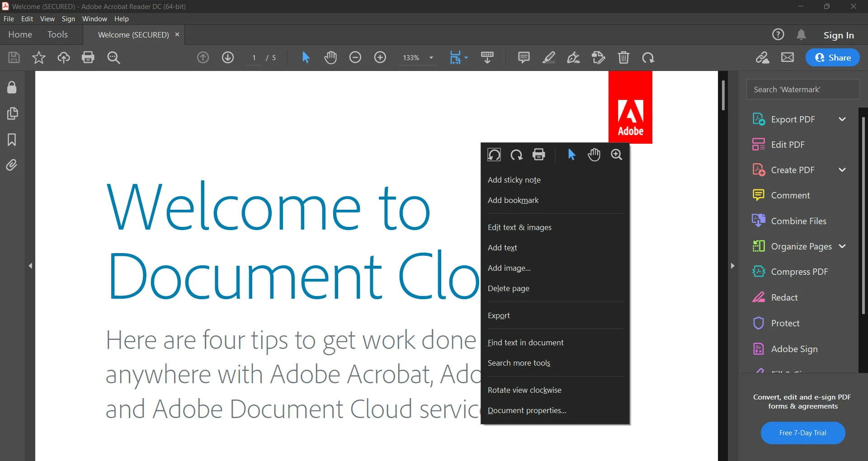Choose Find text in document

pyautogui.click(x=555, y=343)
